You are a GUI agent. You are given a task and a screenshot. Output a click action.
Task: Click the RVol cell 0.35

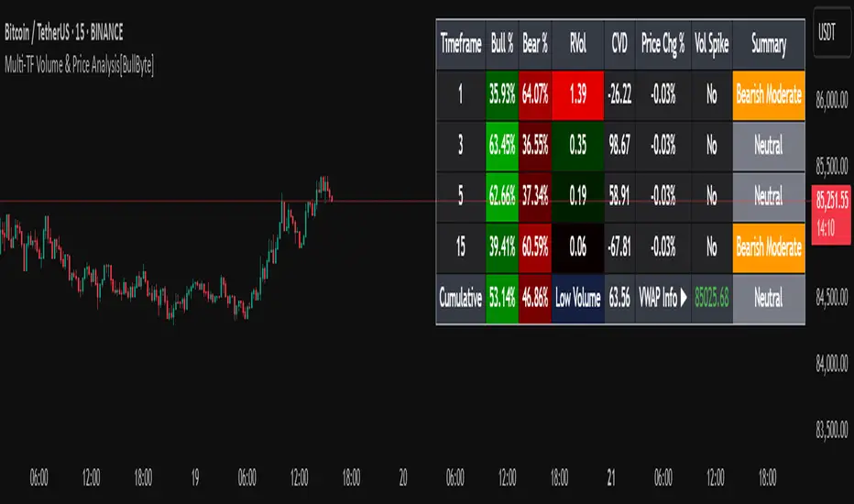click(x=578, y=146)
